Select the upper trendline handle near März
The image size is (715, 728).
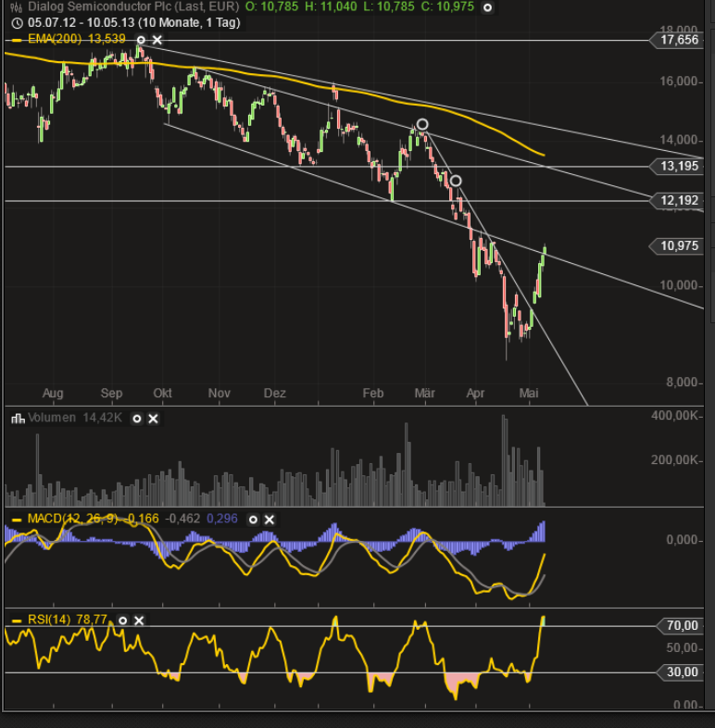coord(422,124)
